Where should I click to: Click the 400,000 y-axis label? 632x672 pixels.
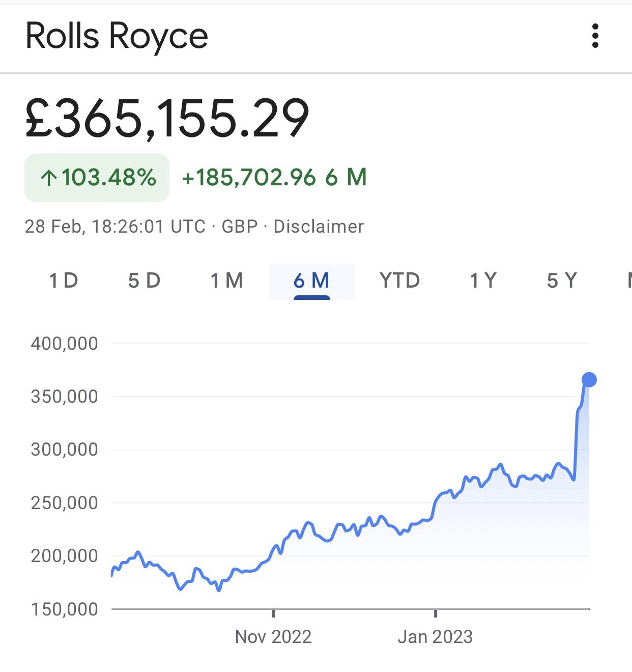(x=64, y=344)
